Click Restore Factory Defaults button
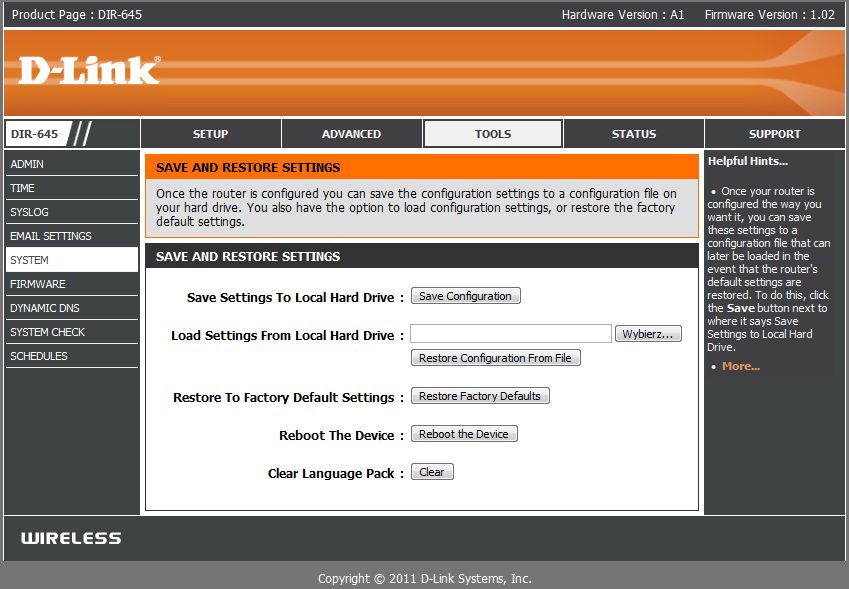849x589 pixels. click(x=480, y=396)
